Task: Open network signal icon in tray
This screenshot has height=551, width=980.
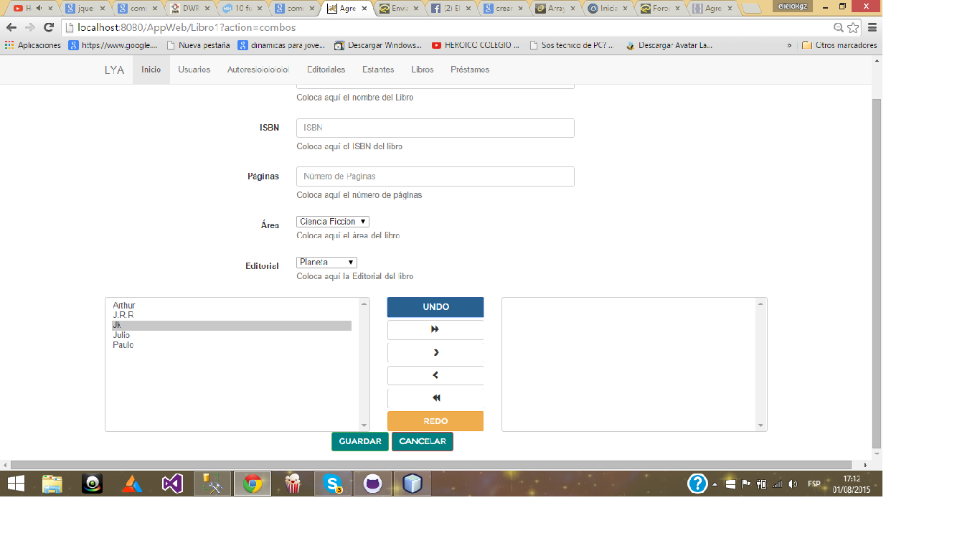Action: point(777,484)
